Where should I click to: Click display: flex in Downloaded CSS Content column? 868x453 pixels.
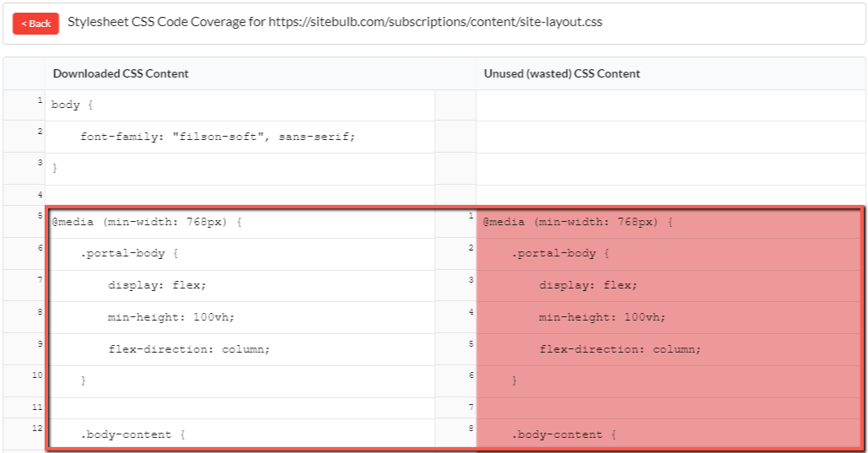click(x=157, y=285)
